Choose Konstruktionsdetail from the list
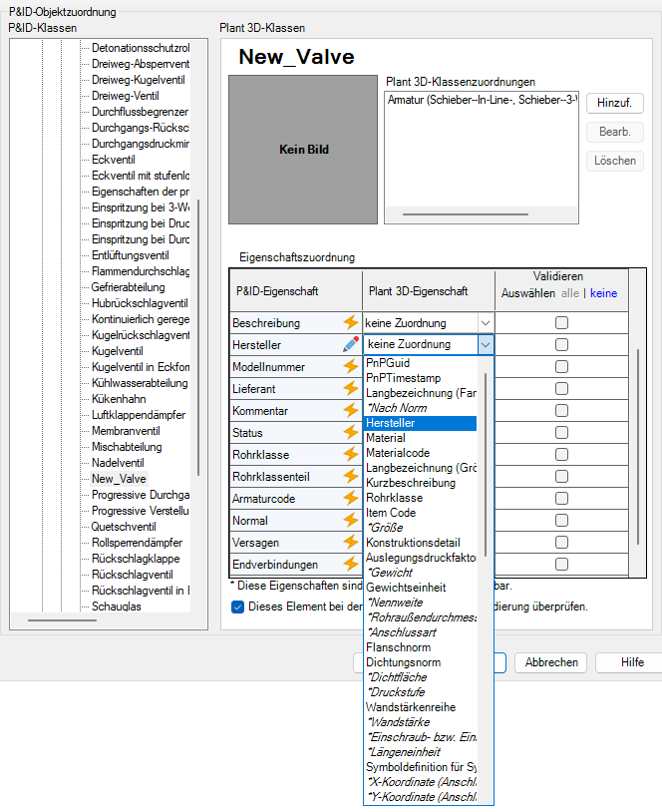Image resolution: width=662 pixels, height=812 pixels. click(x=420, y=543)
